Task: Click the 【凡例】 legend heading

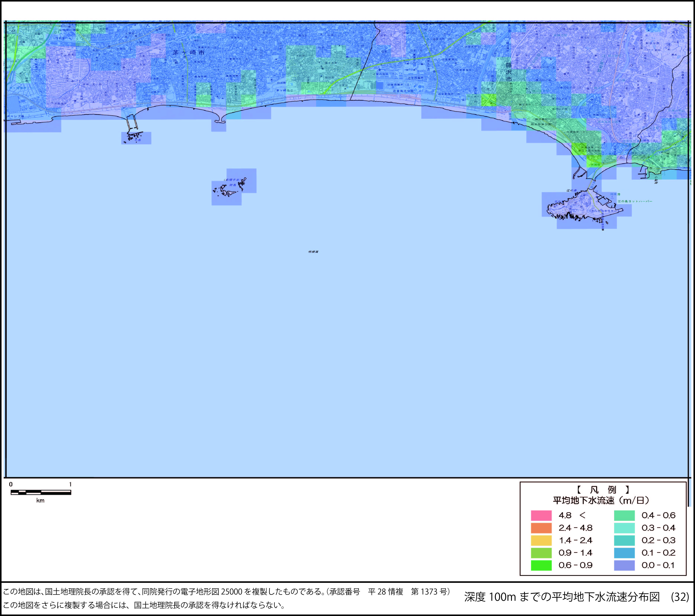Action: [x=603, y=490]
